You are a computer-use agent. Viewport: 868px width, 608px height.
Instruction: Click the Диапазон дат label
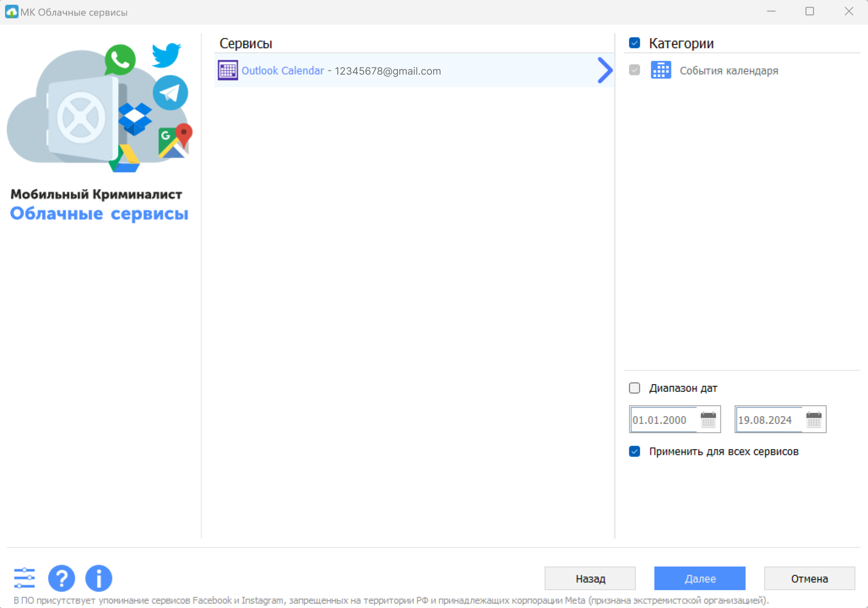pos(683,388)
